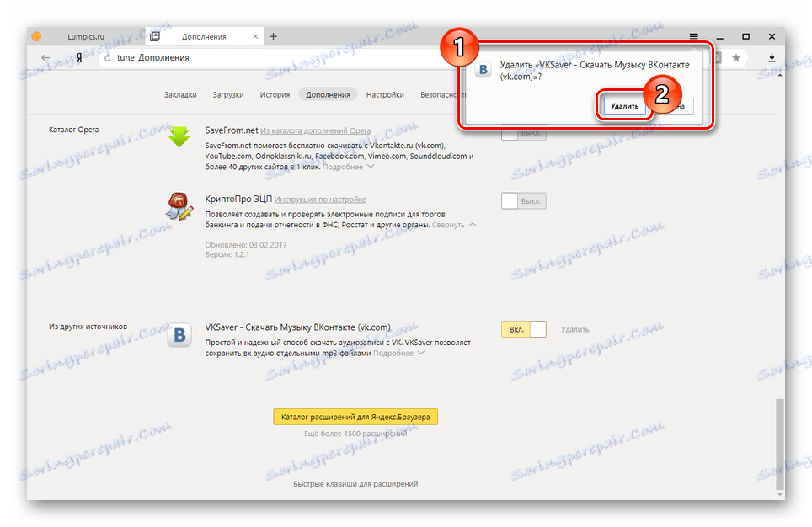The image size is (812, 527).
Task: Click the VK icon in the delete dialog
Action: [x=483, y=69]
